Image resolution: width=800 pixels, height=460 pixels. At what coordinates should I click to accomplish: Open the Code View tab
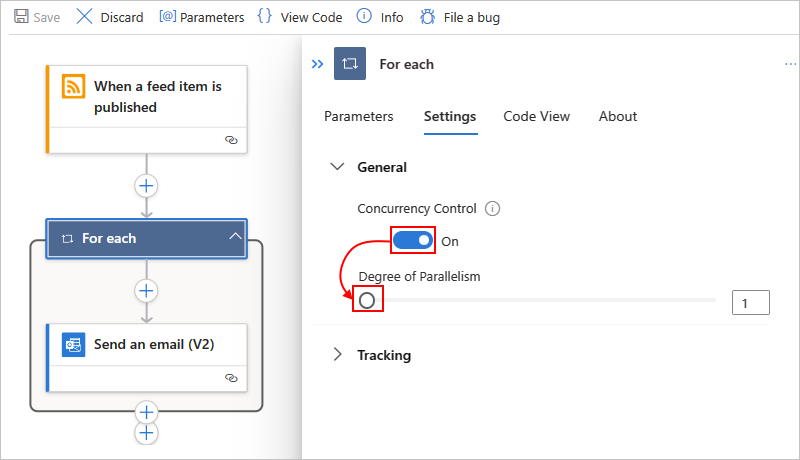pos(536,116)
